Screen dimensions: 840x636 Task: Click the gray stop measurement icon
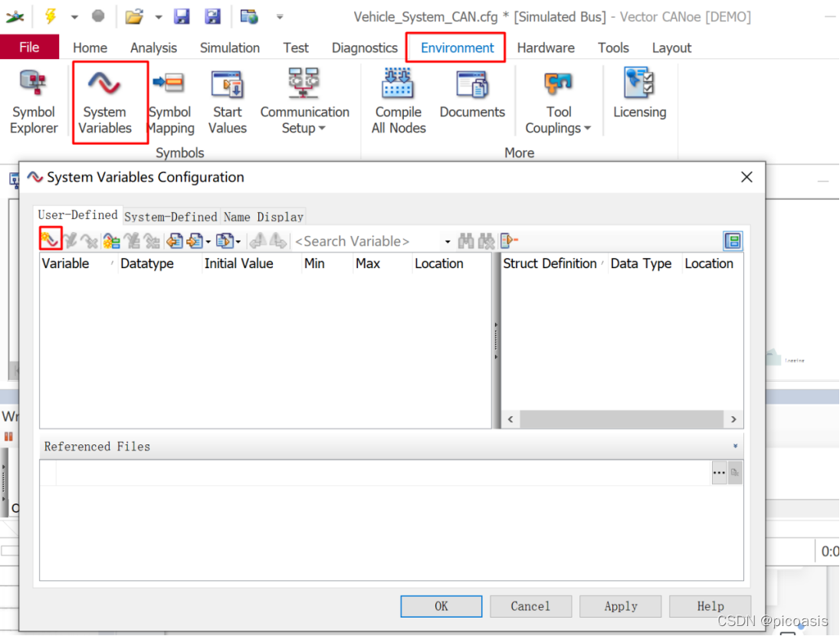click(98, 16)
